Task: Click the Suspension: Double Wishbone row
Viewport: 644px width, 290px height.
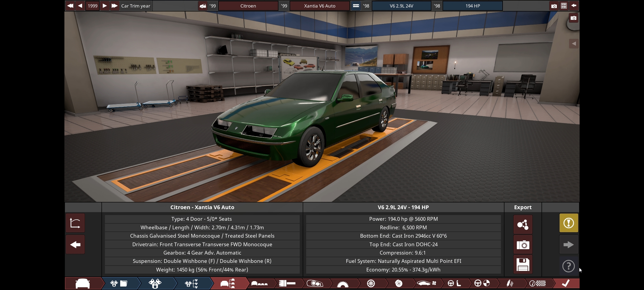Action: tap(202, 261)
